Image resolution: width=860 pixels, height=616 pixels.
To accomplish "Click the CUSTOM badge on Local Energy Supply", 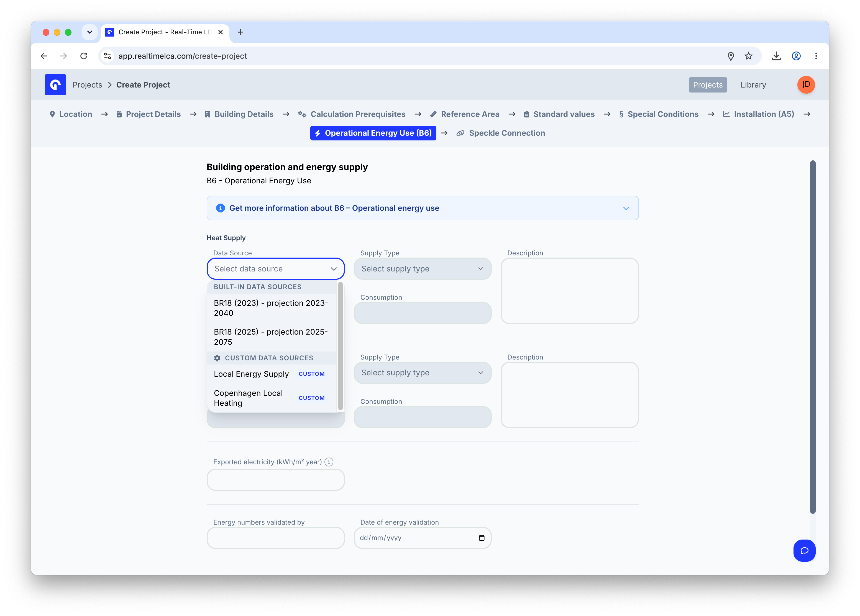I will tap(311, 374).
